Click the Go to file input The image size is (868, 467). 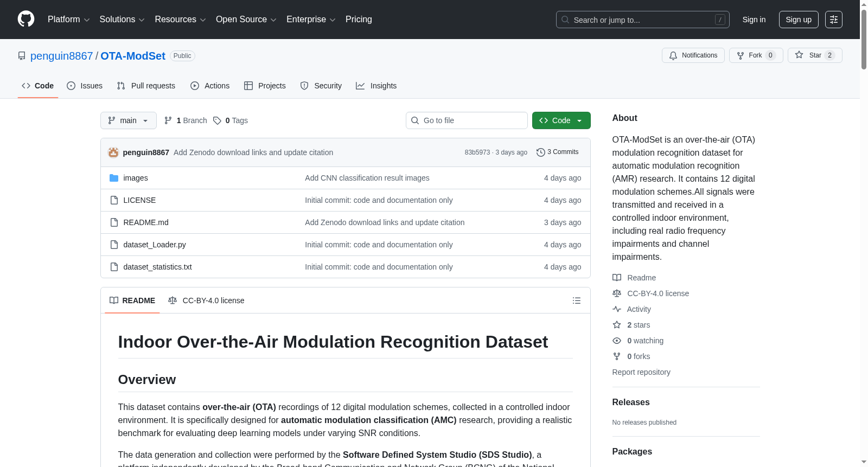click(x=467, y=120)
